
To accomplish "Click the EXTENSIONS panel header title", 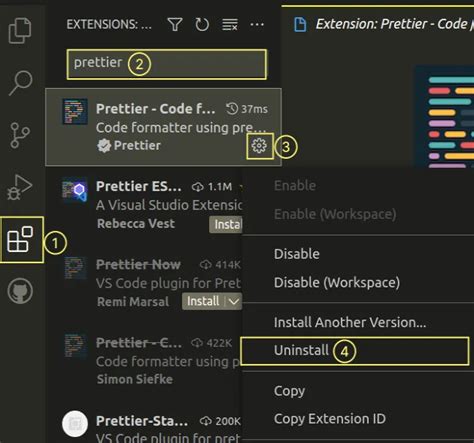I will [109, 24].
